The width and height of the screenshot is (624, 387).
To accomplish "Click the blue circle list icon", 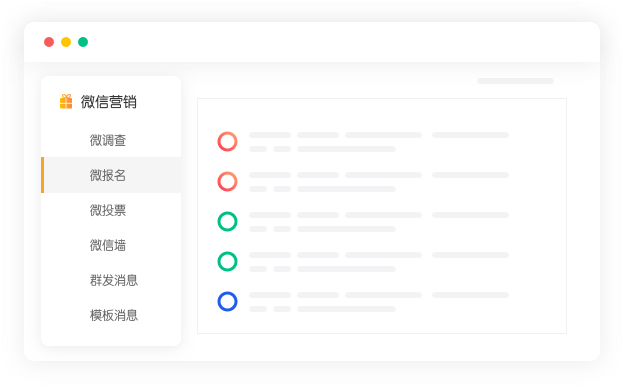I will (227, 301).
